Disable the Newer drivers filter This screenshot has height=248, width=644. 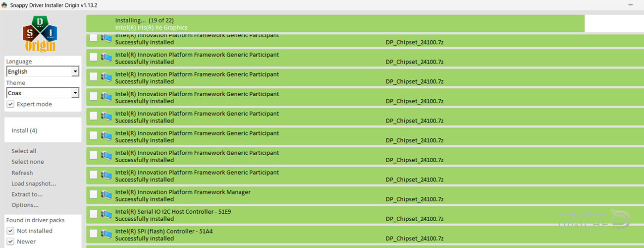[10, 242]
